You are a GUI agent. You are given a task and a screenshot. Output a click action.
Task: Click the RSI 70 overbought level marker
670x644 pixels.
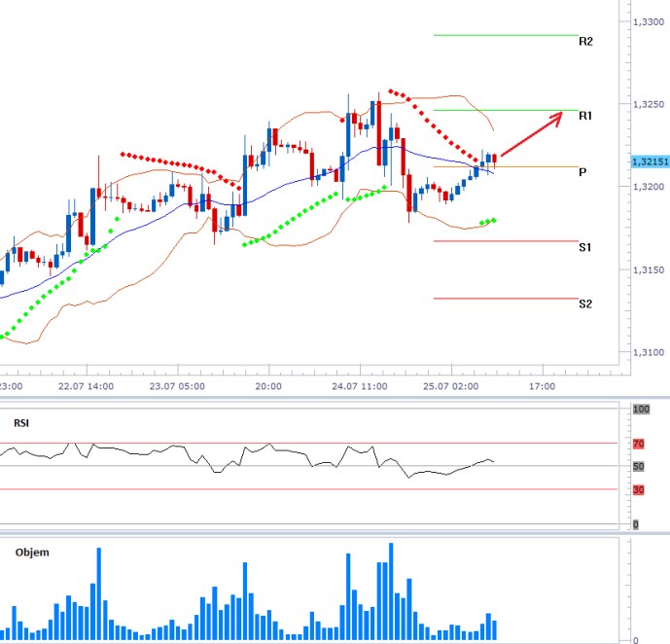638,444
